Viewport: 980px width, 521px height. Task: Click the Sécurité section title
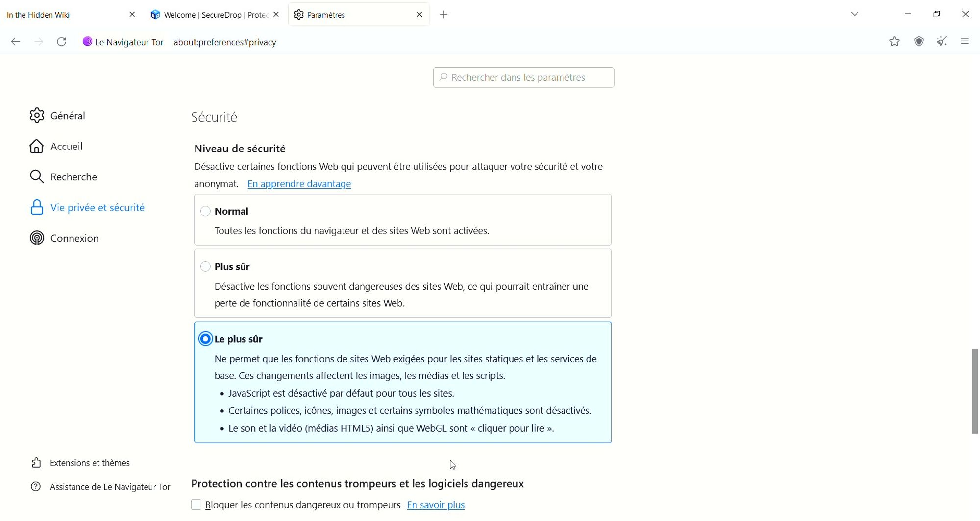[x=214, y=117]
